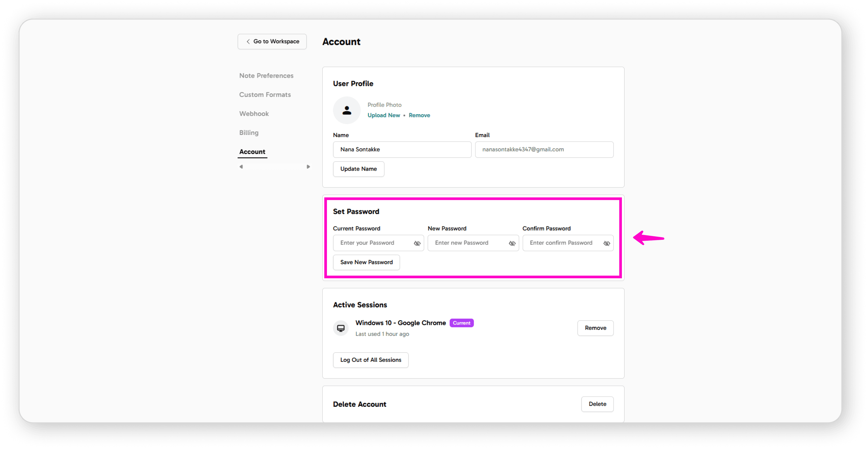Click the monitor icon beside Windows 10 session
The width and height of the screenshot is (868, 449).
point(341,328)
